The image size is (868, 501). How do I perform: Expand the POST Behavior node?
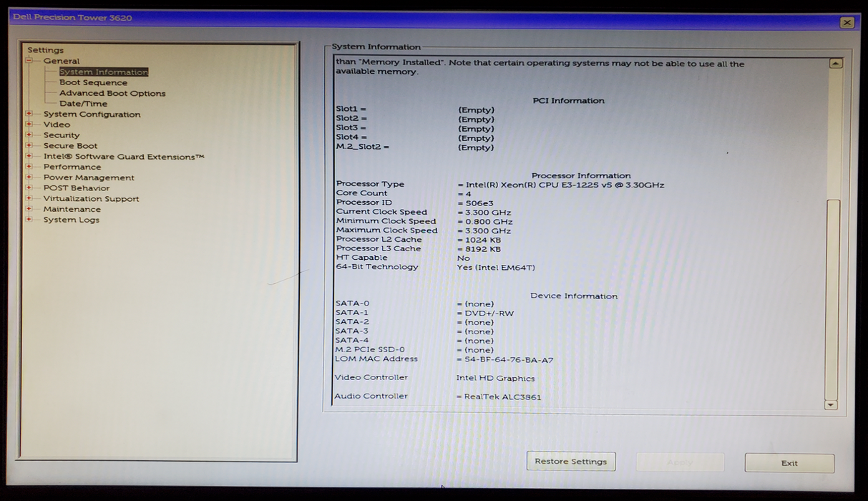pos(29,188)
